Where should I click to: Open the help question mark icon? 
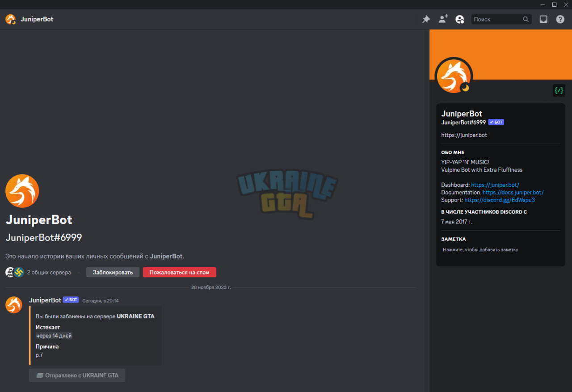[560, 19]
